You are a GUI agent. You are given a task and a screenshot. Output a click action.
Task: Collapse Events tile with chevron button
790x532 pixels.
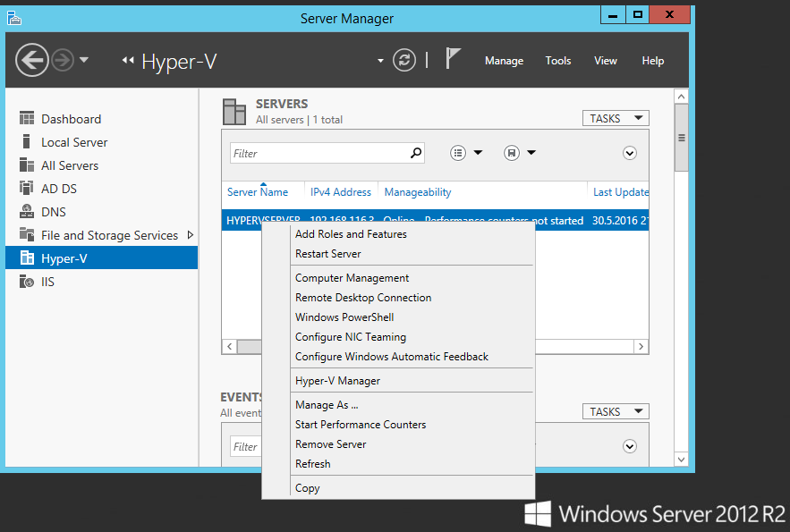point(629,446)
